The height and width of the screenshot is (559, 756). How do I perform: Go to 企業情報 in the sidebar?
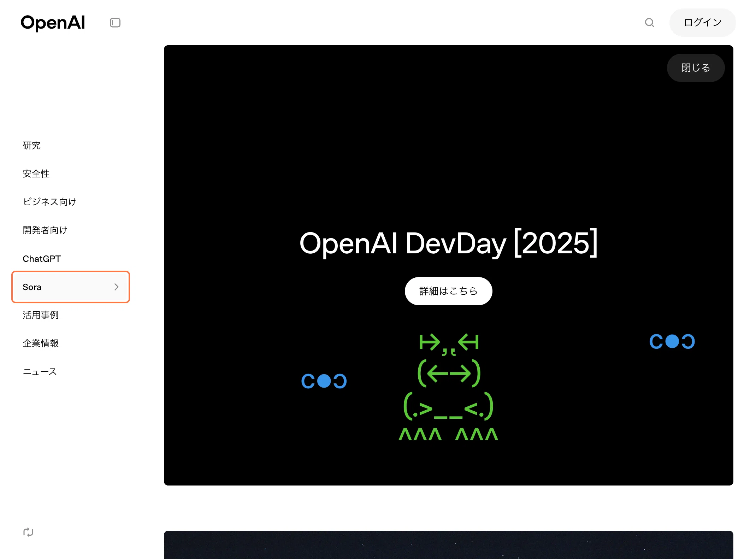click(x=41, y=343)
